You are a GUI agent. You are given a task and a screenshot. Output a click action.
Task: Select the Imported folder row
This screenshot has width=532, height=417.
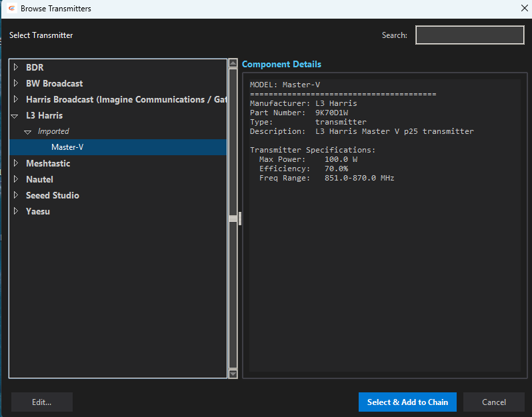[118, 131]
